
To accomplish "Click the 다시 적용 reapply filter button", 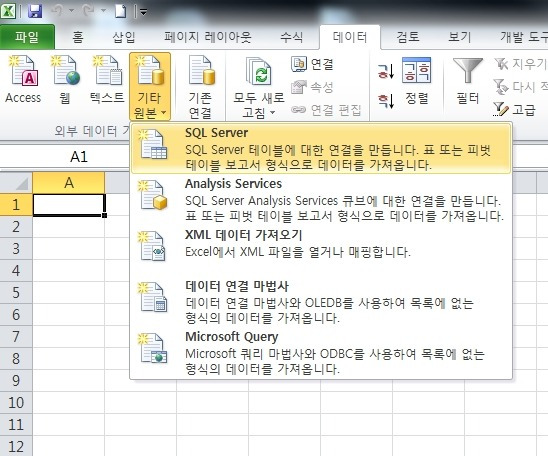I will click(520, 87).
